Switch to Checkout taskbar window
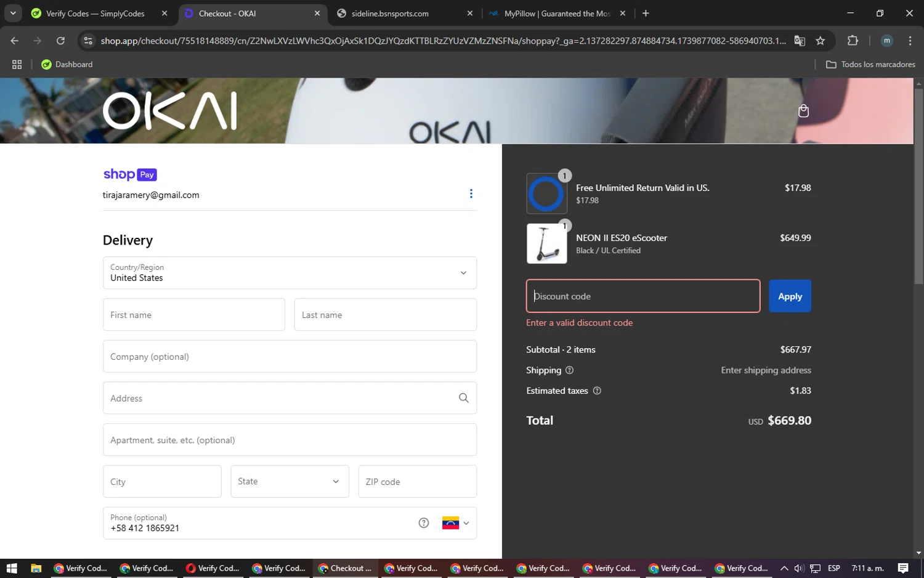 (x=346, y=568)
